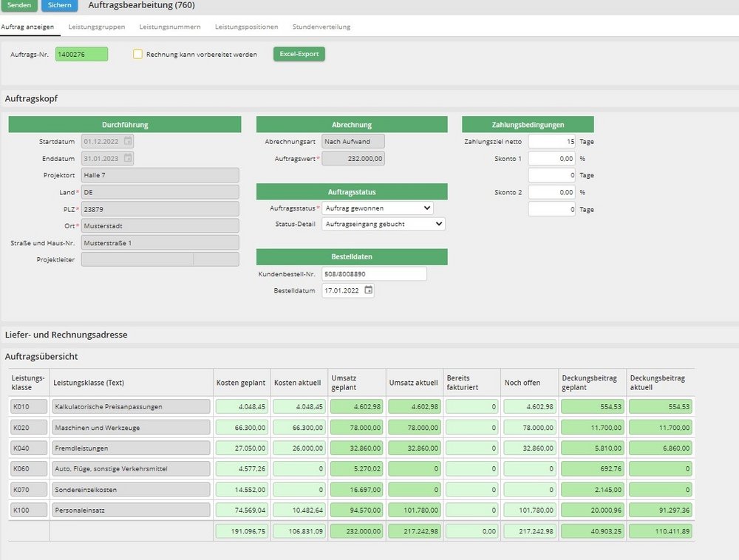
Task: Click Personaleinsatz Deckungsbeitrag aktuell '91.297,36'
Action: coord(660,510)
